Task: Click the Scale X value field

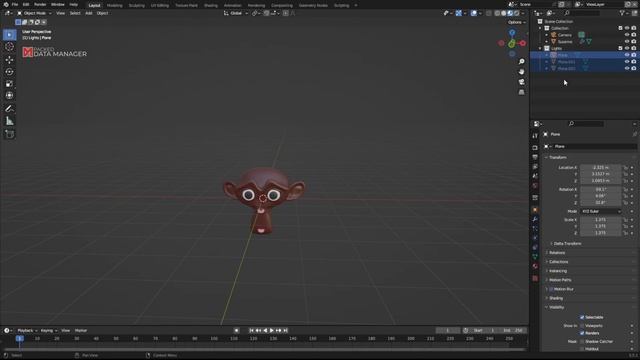Action: pos(601,220)
